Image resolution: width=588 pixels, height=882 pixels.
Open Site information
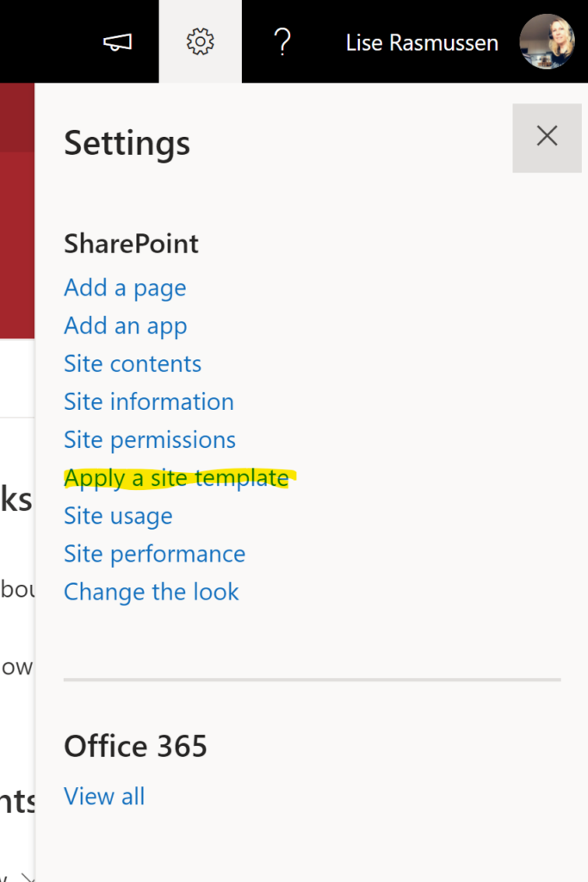149,401
